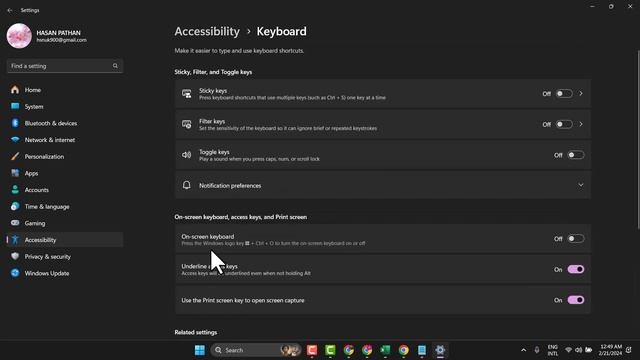Turn on the Sticky keys switch
Image resolution: width=640 pixels, height=360 pixels.
[x=564, y=94]
